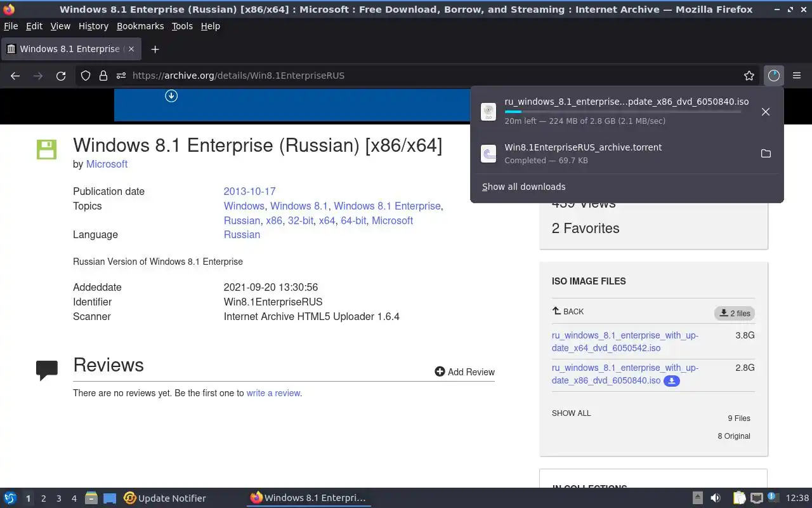Open the Help menu
The width and height of the screenshot is (812, 508).
pyautogui.click(x=211, y=26)
